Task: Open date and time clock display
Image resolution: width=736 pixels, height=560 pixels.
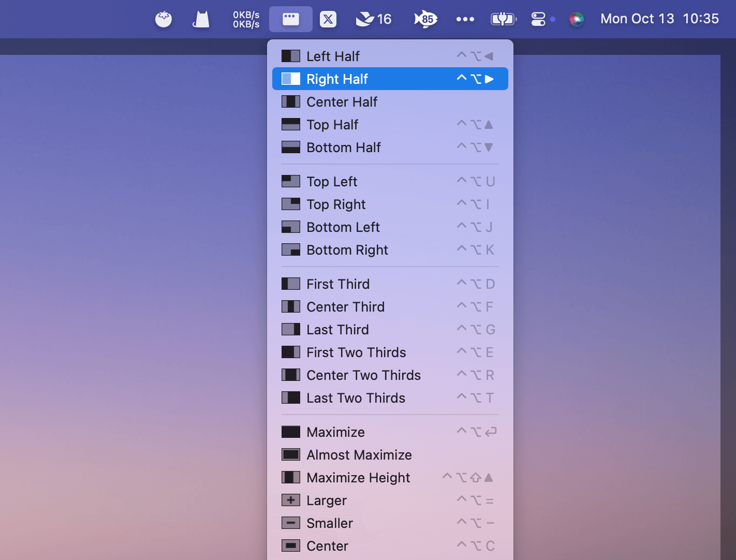Action: tap(659, 19)
